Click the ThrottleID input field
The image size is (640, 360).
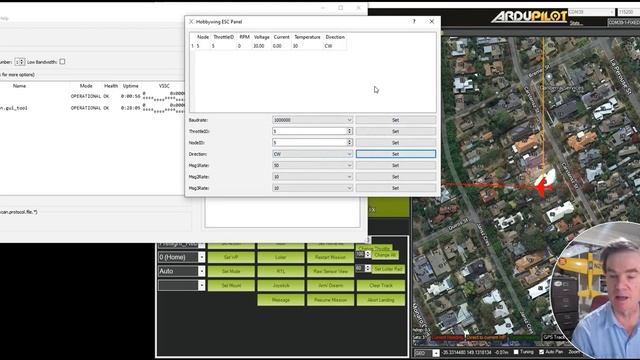point(309,131)
